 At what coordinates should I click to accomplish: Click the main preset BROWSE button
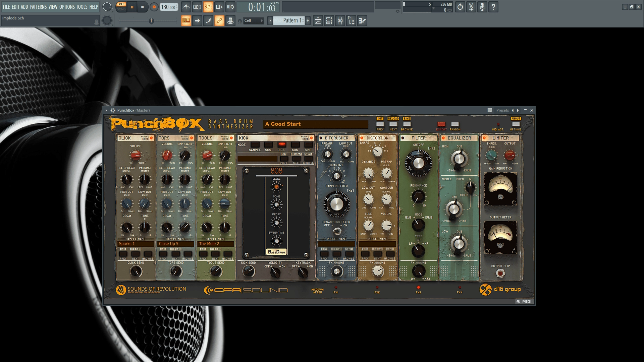point(407,124)
